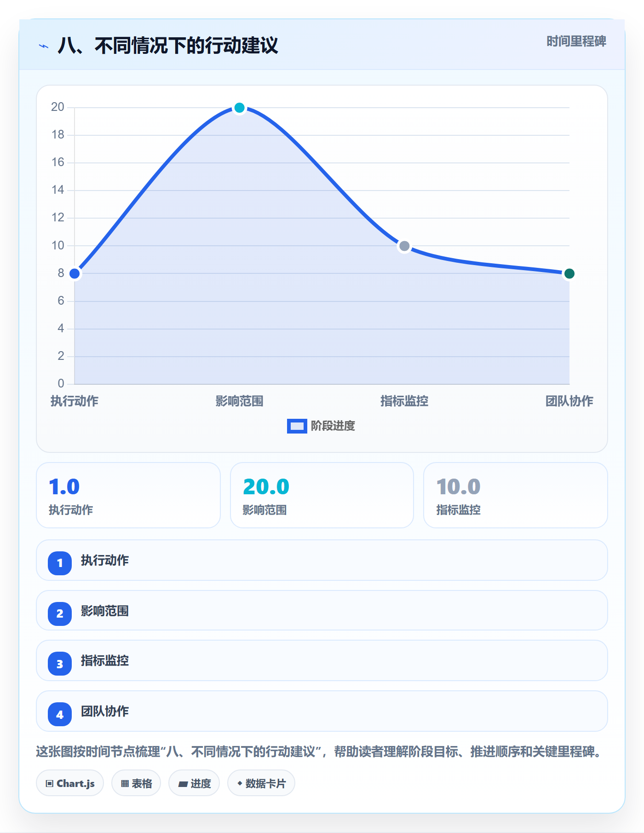This screenshot has width=644, height=833.
Task: Click the number 3 badge beside 指标监控
Action: 60,664
